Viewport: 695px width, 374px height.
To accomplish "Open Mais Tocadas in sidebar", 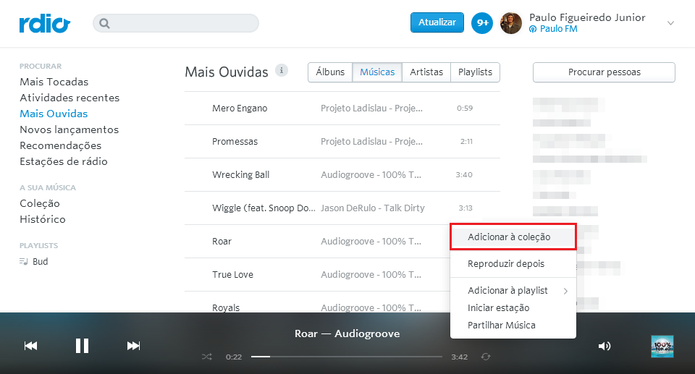I will pyautogui.click(x=54, y=82).
